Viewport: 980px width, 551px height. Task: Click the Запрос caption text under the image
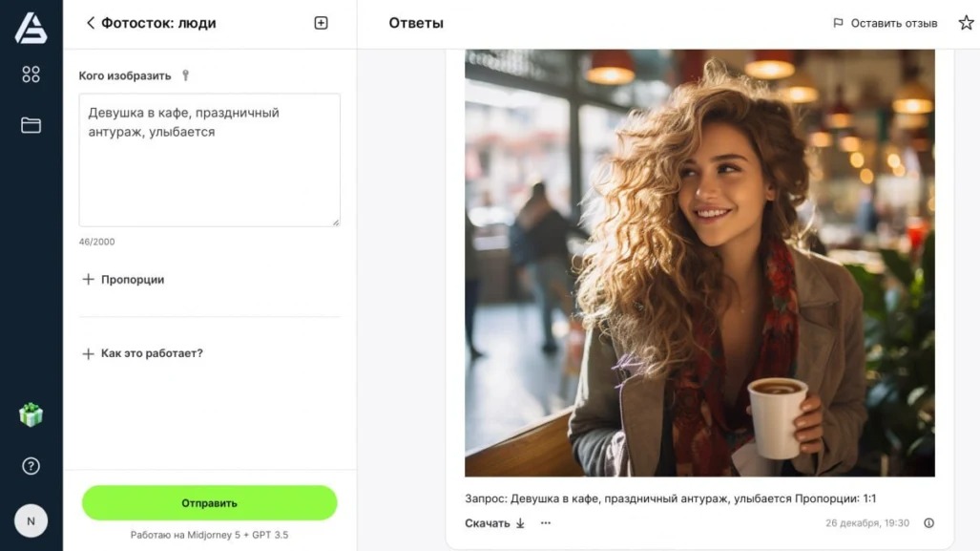tap(670, 498)
